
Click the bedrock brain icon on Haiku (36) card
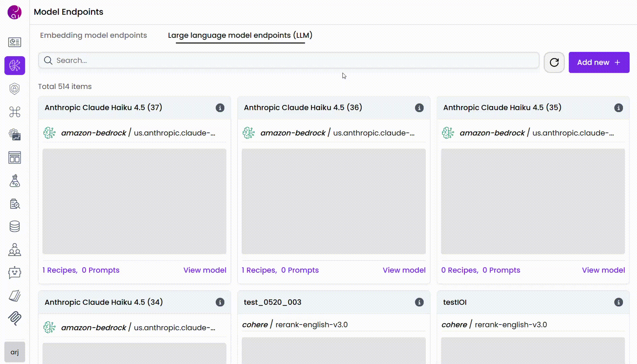[249, 133]
